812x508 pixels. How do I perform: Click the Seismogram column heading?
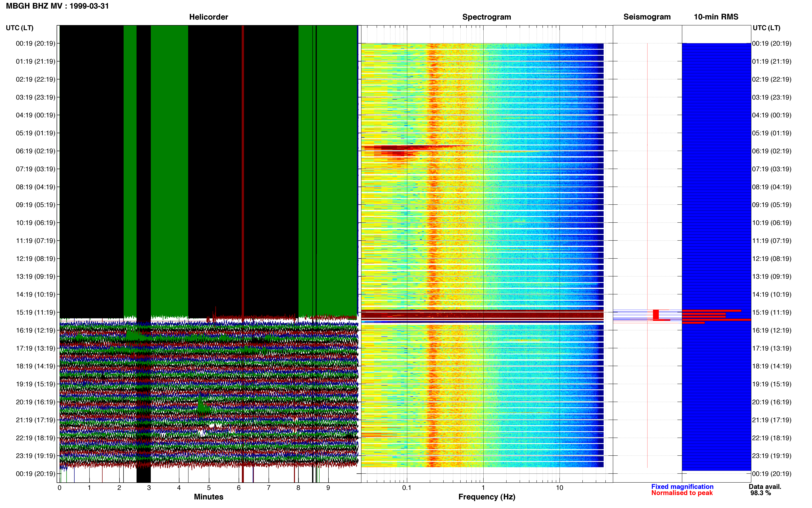[647, 17]
